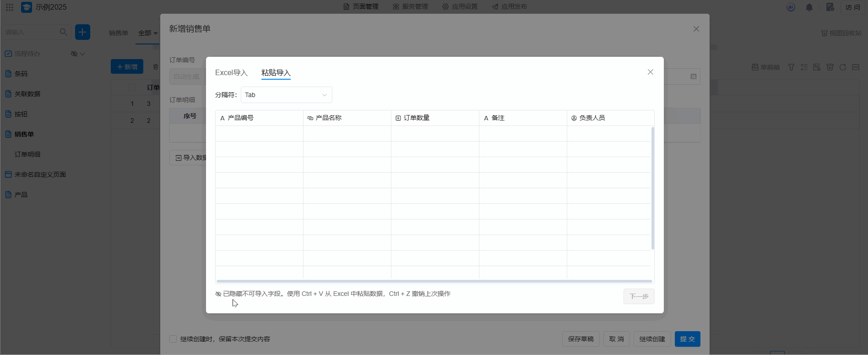The image size is (868, 355).
Task: Close the paste import dialog
Action: pyautogui.click(x=650, y=72)
